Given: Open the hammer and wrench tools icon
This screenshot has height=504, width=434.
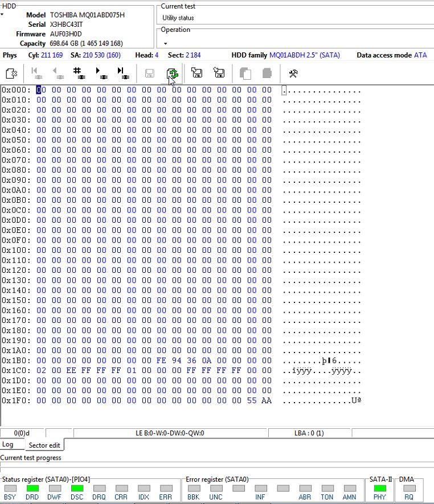Looking at the screenshot, I should 293,73.
